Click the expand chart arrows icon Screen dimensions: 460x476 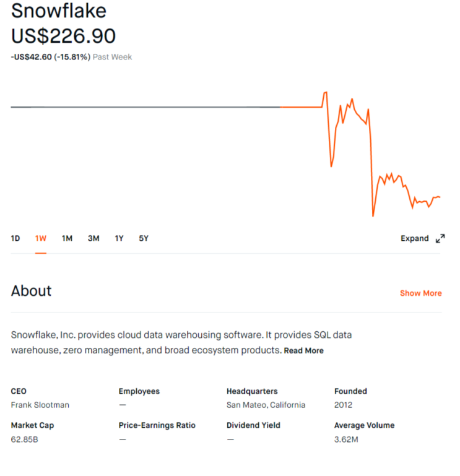440,238
